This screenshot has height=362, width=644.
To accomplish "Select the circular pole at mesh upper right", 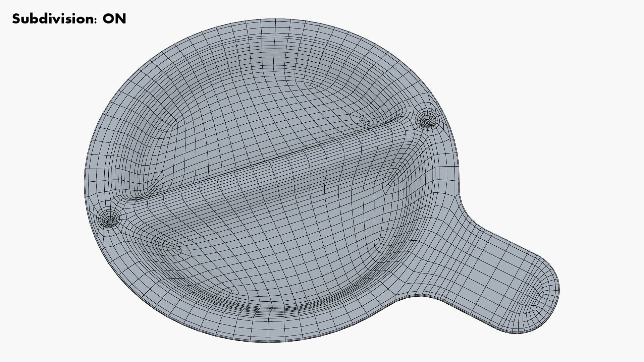I will [426, 121].
